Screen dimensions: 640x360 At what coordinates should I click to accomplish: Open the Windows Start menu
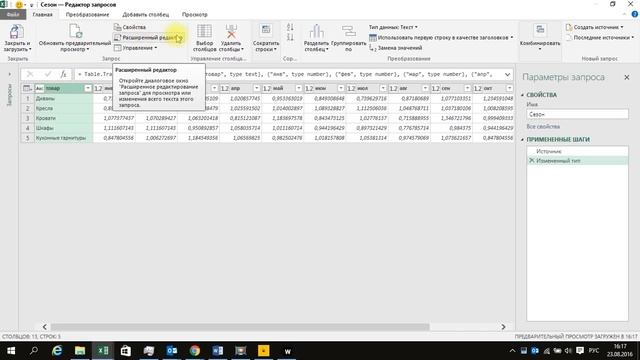(11, 351)
